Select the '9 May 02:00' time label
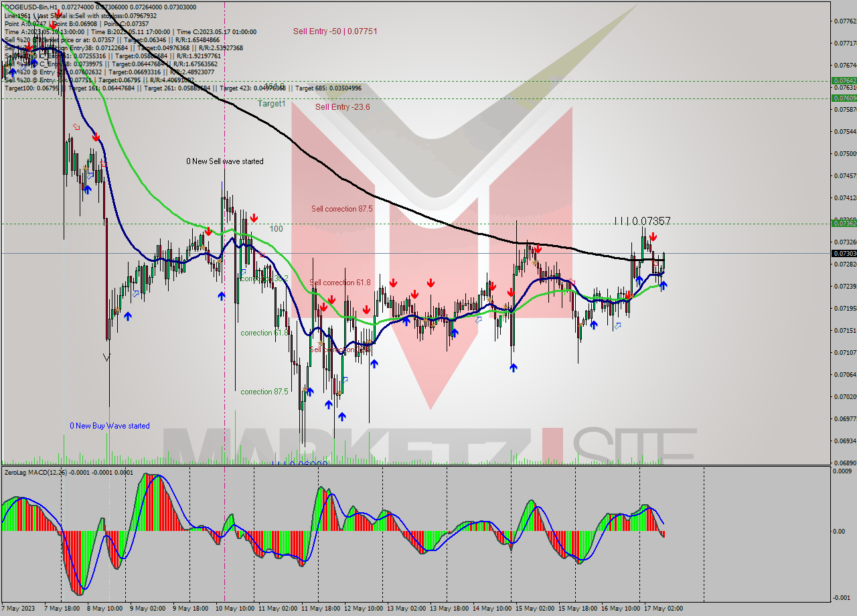This screenshot has width=857, height=616. pos(148,608)
